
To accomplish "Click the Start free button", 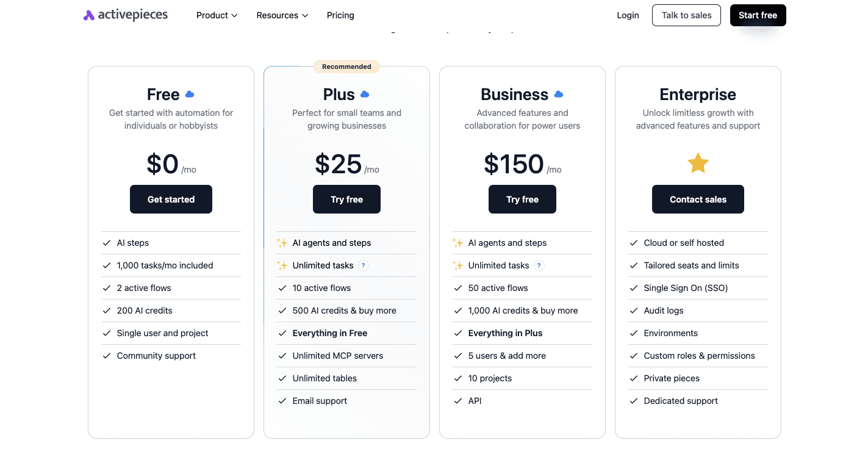I will tap(758, 15).
